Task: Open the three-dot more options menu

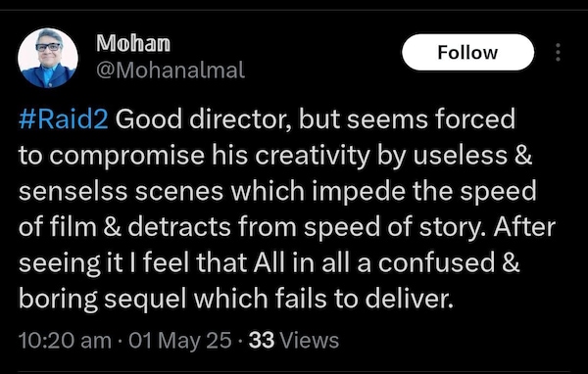Action: 558,52
